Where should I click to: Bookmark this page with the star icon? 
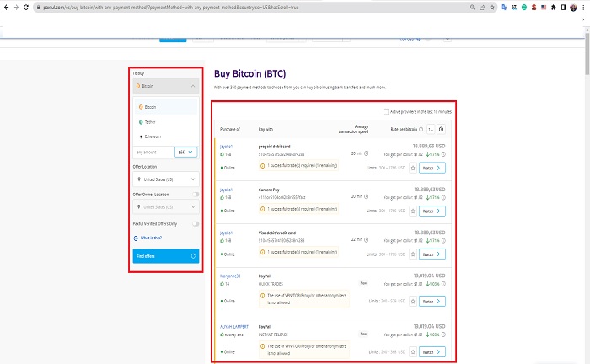pos(491,7)
